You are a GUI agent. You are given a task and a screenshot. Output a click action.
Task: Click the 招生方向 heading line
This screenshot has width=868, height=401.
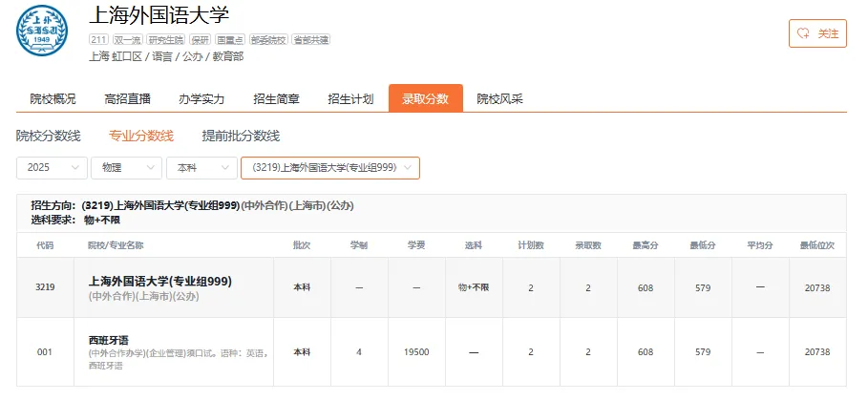pyautogui.click(x=192, y=206)
